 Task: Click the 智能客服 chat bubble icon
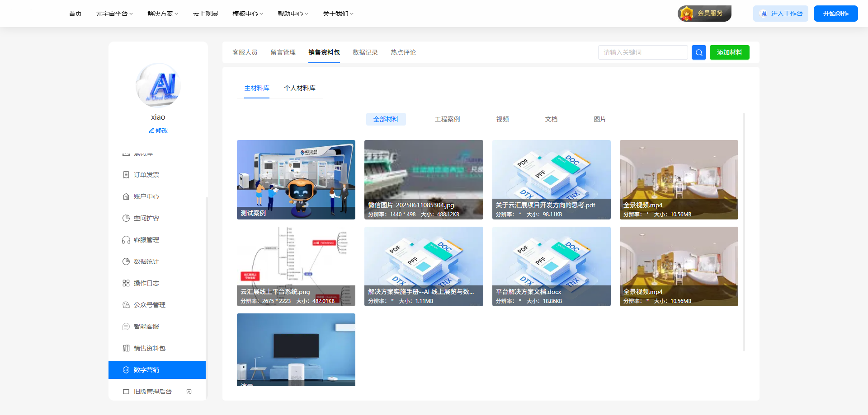[126, 326]
